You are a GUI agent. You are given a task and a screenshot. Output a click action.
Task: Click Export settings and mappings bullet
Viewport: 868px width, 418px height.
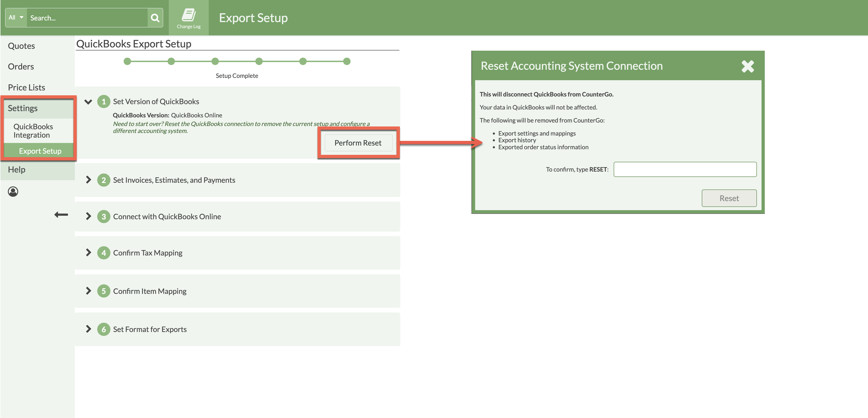[x=537, y=133]
